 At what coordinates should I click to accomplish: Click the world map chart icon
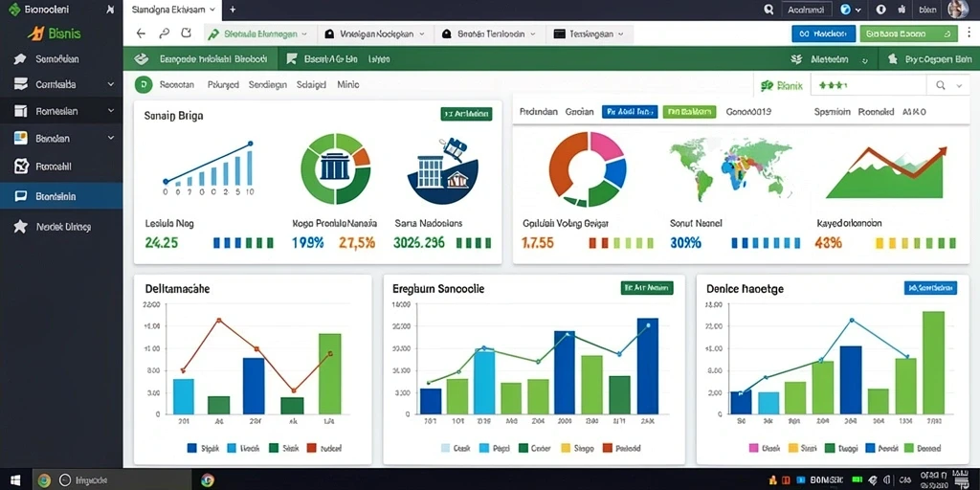[730, 168]
